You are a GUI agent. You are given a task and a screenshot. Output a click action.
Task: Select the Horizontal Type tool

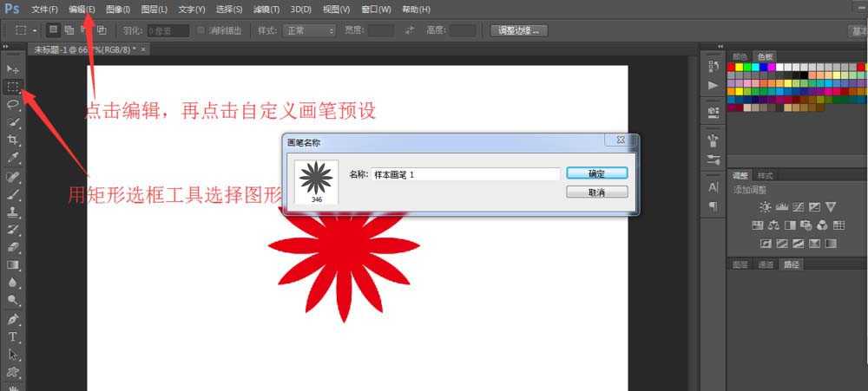(13, 337)
